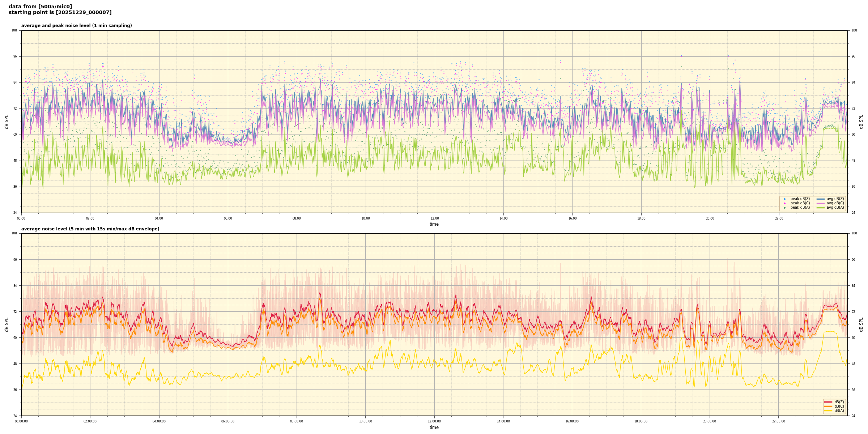
Task: Click the peak dB(A) green legend dot
Action: [784, 208]
